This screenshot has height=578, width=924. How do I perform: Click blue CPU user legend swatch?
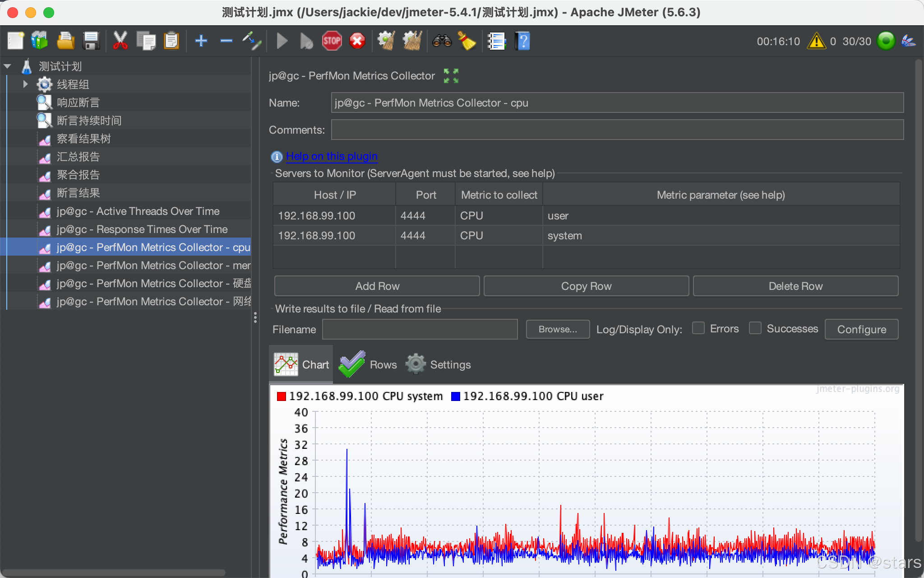tap(456, 396)
